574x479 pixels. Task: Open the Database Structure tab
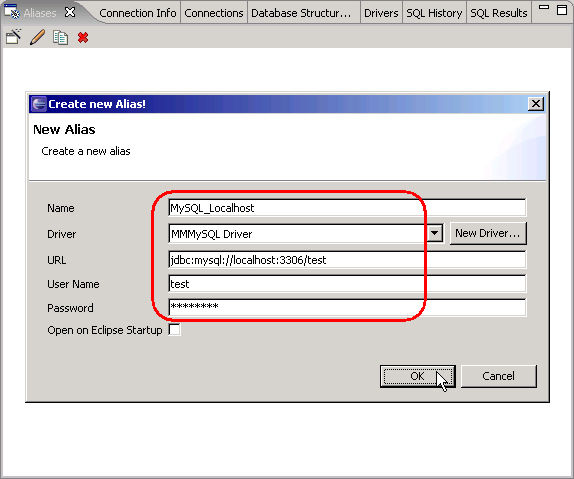click(301, 13)
